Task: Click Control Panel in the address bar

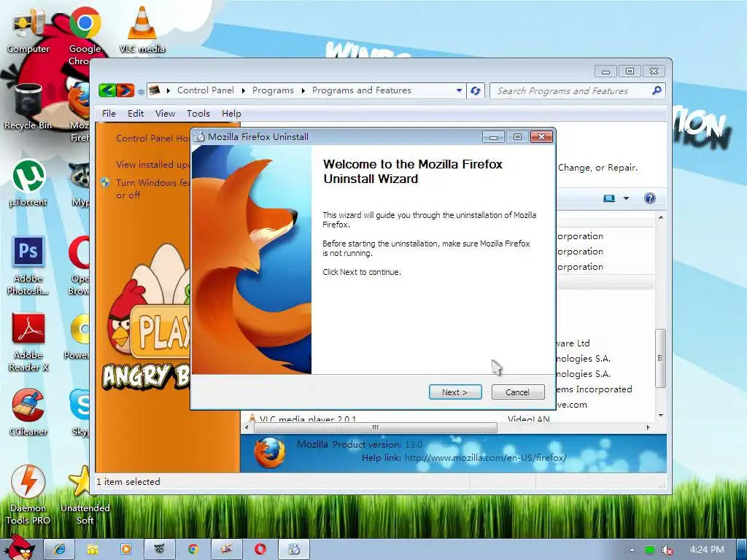Action: pyautogui.click(x=205, y=90)
